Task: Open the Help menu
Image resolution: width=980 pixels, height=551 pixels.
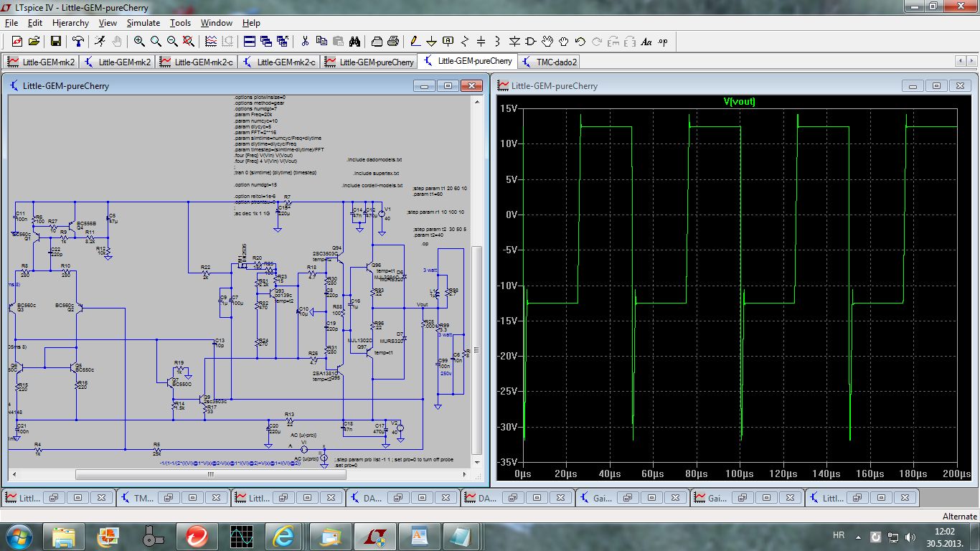Action: click(251, 23)
